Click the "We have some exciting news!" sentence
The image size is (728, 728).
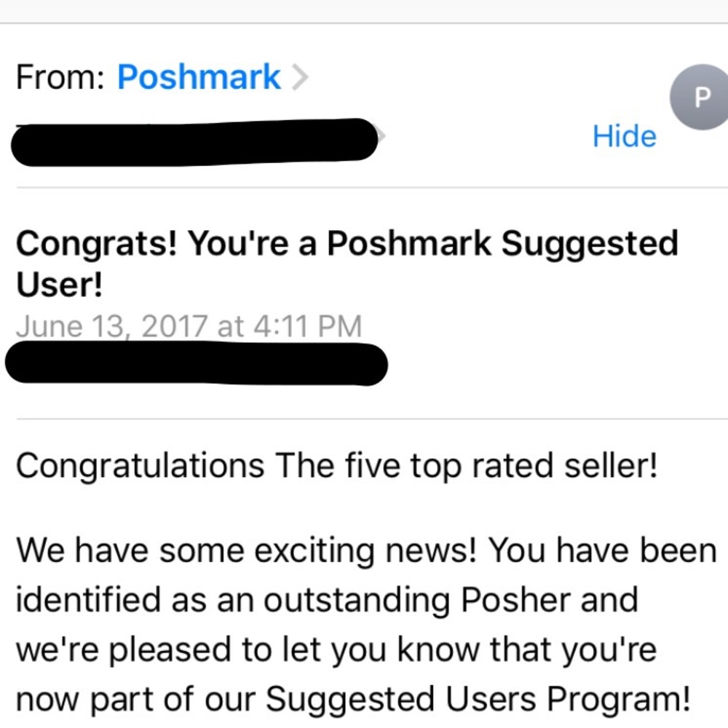(x=246, y=551)
